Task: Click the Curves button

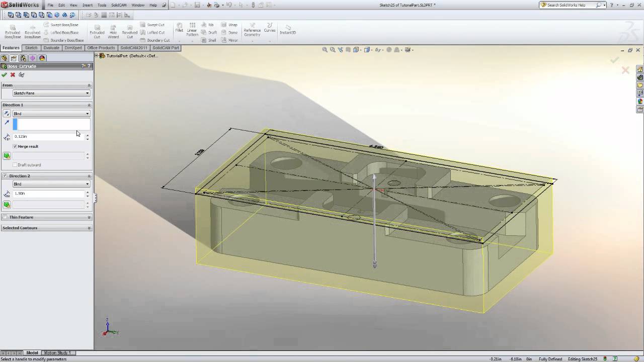Action: (270, 28)
